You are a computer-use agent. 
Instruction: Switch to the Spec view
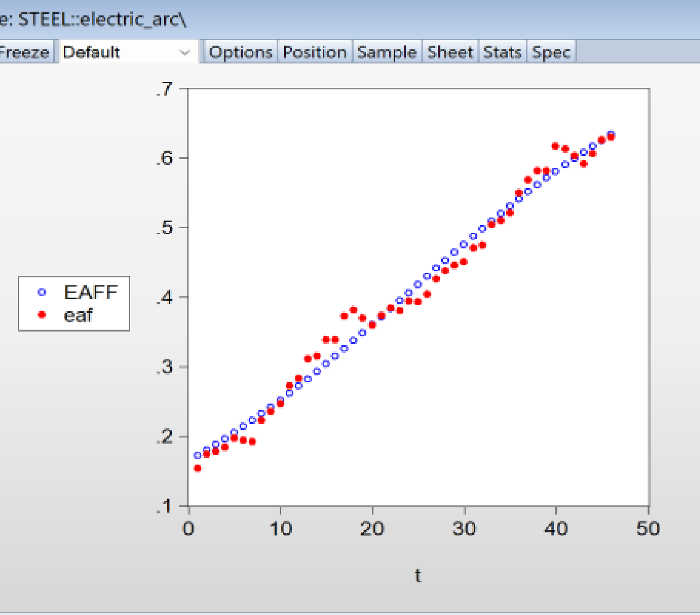tap(551, 52)
